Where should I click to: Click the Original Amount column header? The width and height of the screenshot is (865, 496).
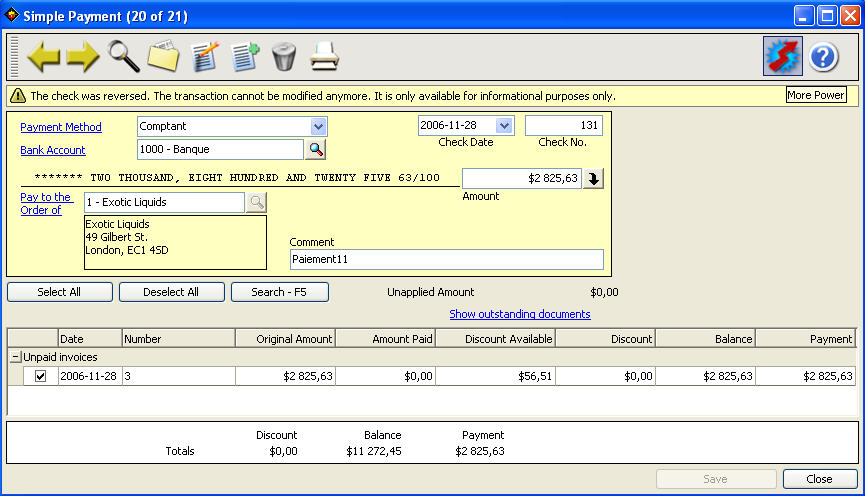pyautogui.click(x=285, y=339)
